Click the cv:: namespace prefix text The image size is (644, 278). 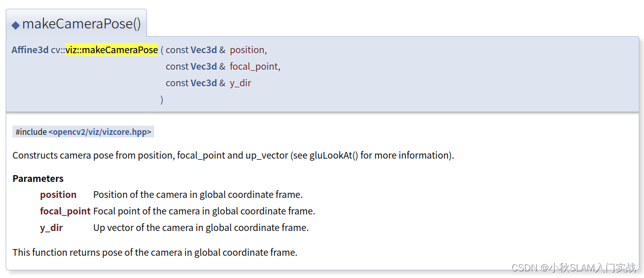tap(58, 50)
